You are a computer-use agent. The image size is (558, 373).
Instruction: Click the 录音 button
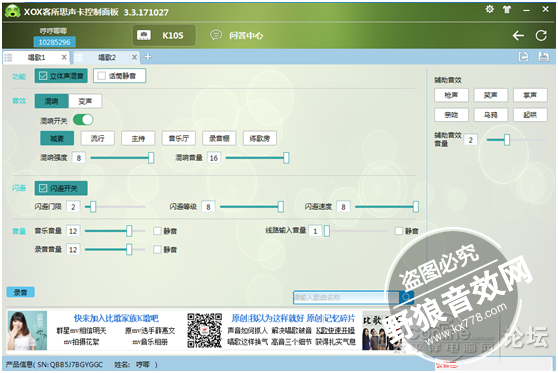click(x=21, y=292)
